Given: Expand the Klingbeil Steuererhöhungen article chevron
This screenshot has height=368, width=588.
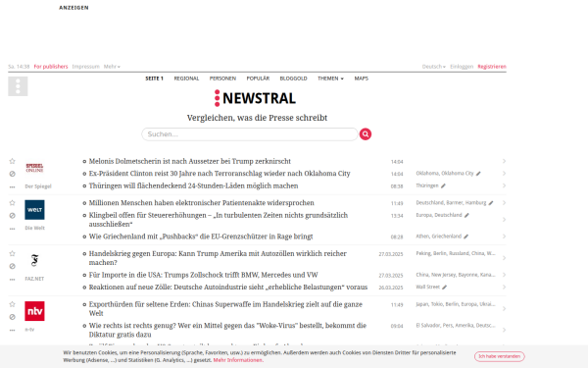Looking at the screenshot, I should (504, 220).
